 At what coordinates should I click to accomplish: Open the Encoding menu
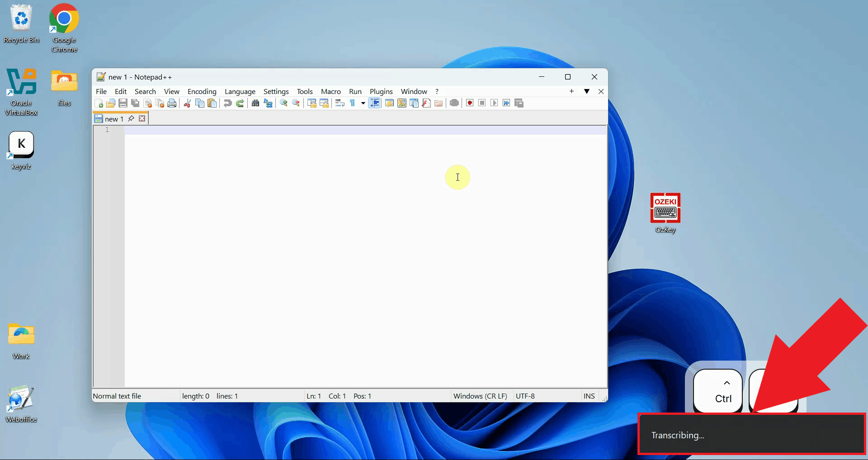tap(202, 91)
